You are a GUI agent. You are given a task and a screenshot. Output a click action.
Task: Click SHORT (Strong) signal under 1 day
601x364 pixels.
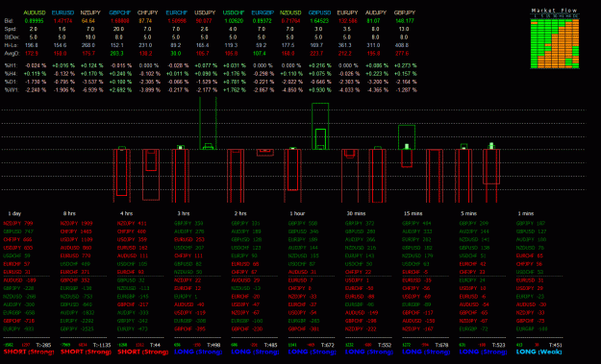tap(29, 352)
